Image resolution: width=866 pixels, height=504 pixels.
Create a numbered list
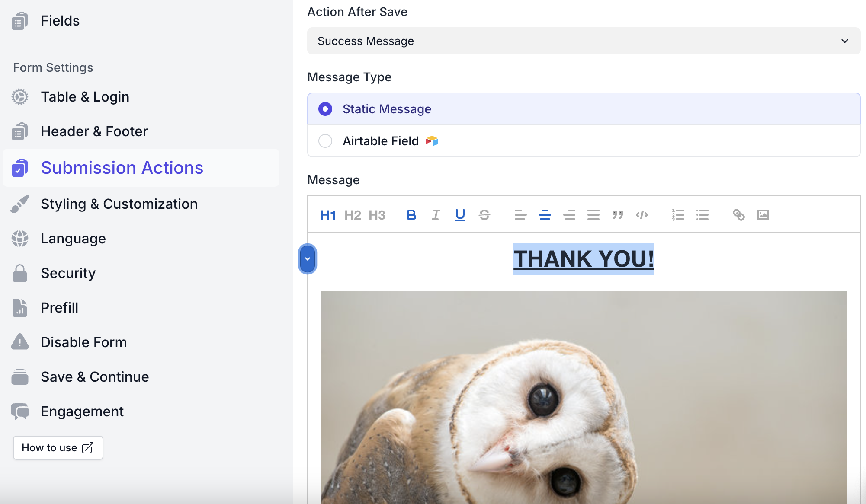[x=678, y=215]
